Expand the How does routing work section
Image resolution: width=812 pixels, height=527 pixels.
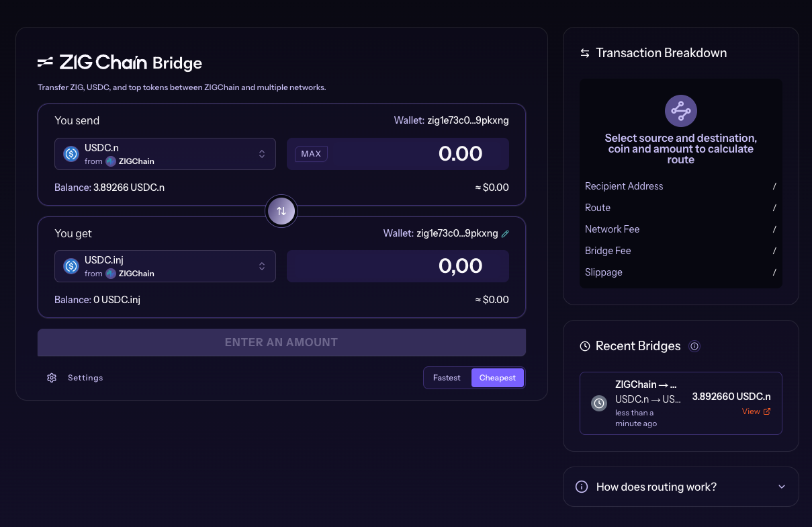[x=681, y=487]
